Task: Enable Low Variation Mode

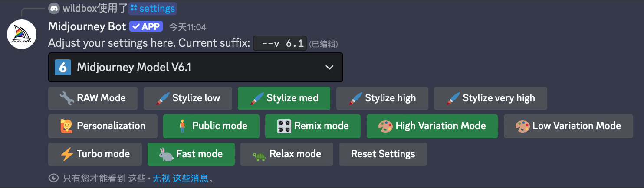Action: 568,126
